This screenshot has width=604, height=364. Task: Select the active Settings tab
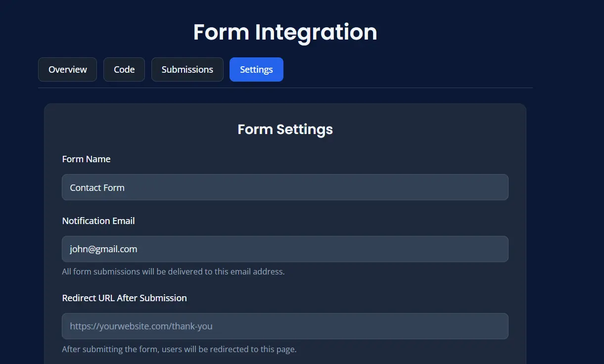pyautogui.click(x=256, y=70)
